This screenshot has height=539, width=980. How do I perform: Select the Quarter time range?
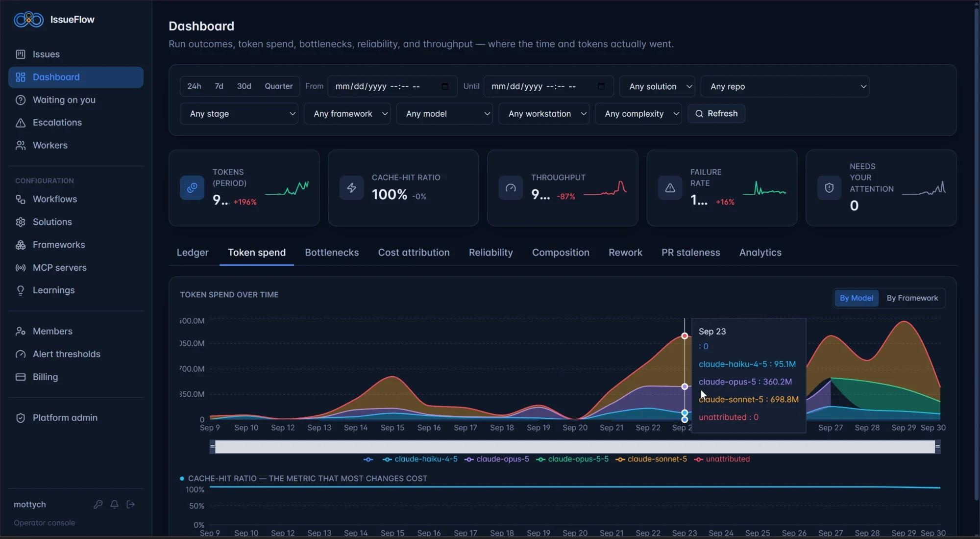coord(278,86)
